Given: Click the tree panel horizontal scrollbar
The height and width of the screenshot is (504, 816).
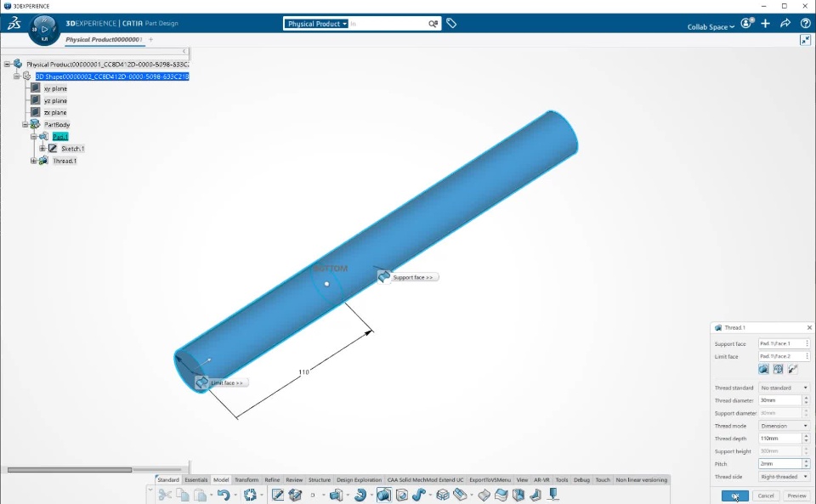Looking at the screenshot, I should click(x=70, y=470).
